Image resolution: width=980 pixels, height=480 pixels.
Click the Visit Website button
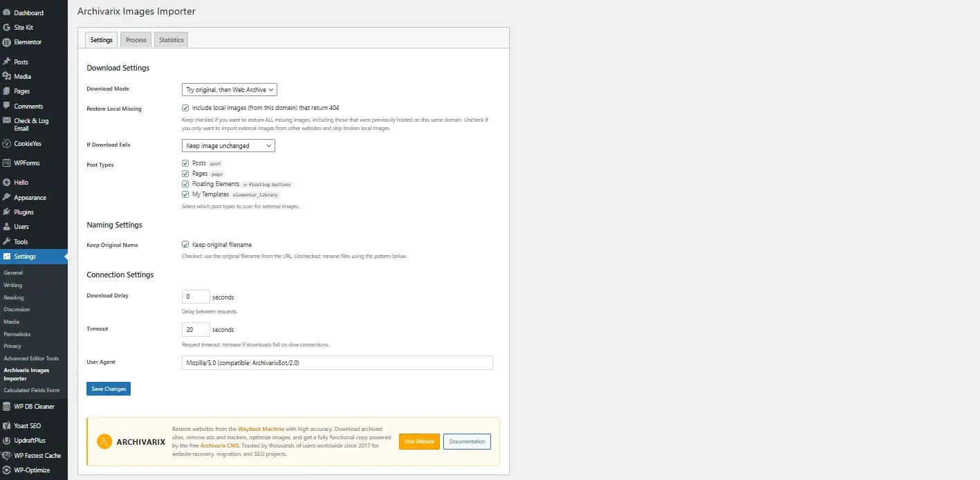[419, 442]
